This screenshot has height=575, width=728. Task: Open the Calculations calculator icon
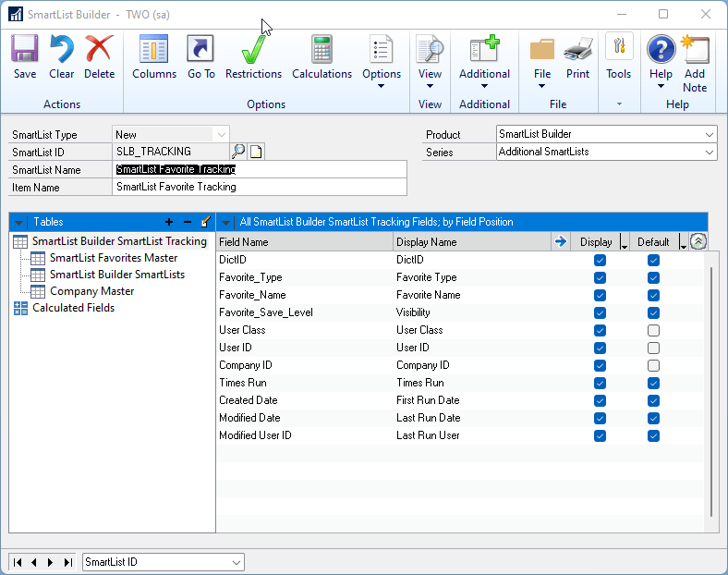(322, 48)
